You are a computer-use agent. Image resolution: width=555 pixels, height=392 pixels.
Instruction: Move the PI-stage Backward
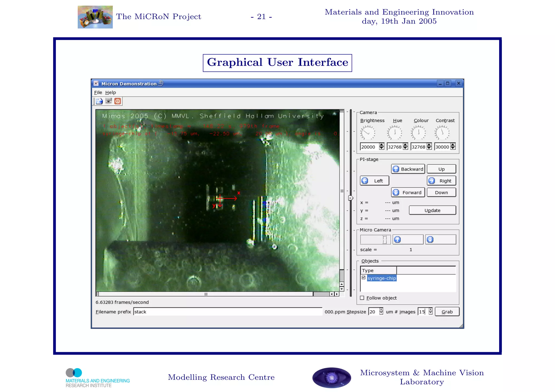tap(408, 169)
